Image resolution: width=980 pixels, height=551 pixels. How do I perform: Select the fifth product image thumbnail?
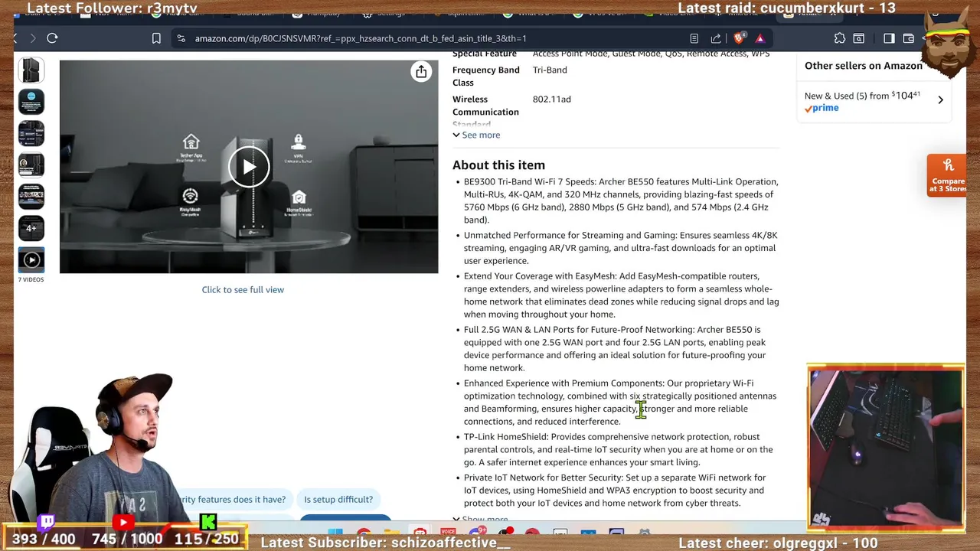click(31, 197)
